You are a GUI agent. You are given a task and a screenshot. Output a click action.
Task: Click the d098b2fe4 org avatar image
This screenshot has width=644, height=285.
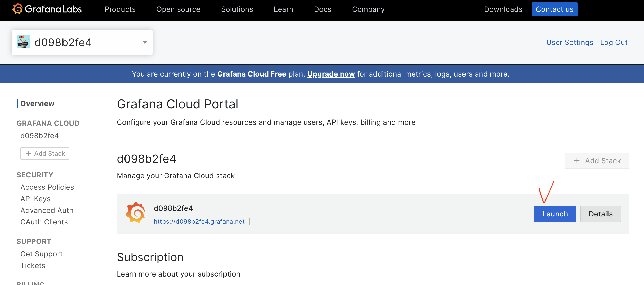coord(23,42)
